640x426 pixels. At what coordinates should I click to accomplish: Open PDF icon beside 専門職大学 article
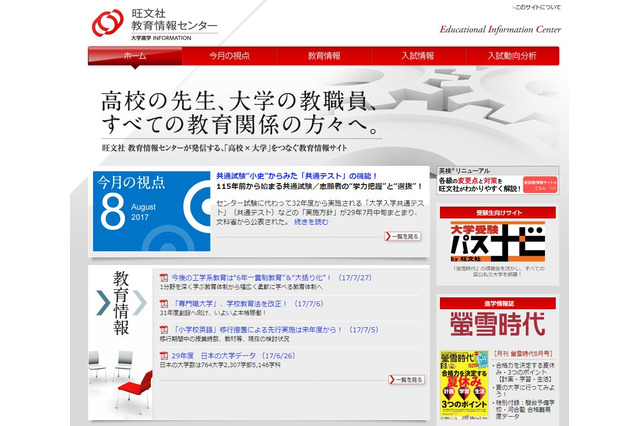(164, 304)
